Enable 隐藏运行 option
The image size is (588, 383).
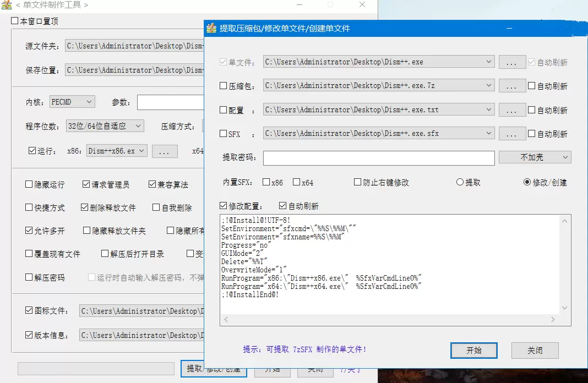point(29,184)
